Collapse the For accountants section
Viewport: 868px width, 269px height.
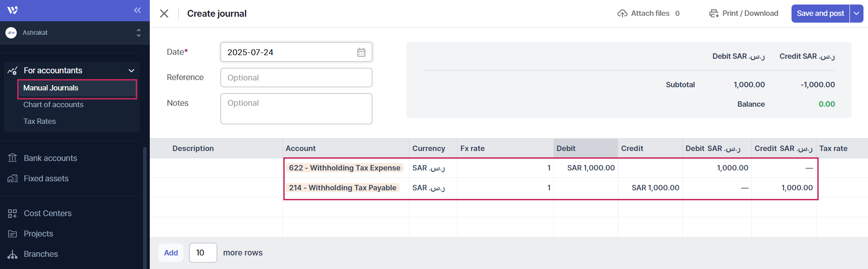point(131,71)
